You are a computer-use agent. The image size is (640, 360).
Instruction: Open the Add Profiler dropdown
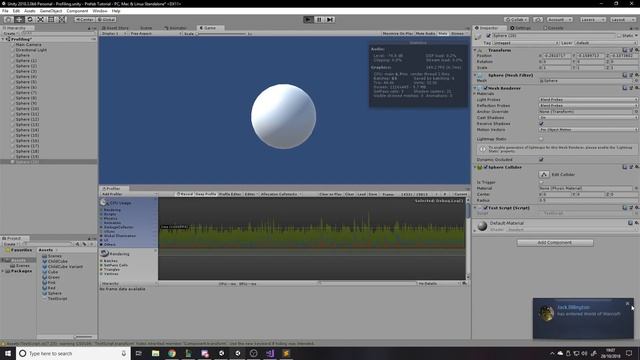click(129, 194)
